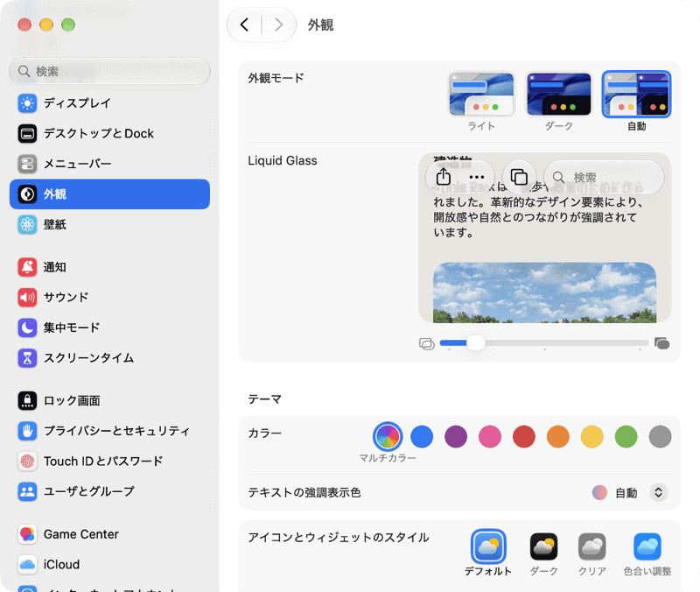The image size is (700, 592).
Task: Open Game Center text in sidebar
Action: [81, 534]
